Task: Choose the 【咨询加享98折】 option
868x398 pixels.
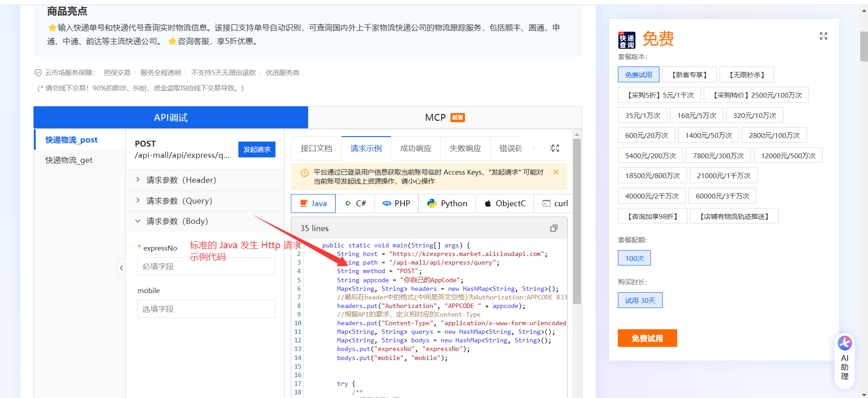Action: coord(653,216)
